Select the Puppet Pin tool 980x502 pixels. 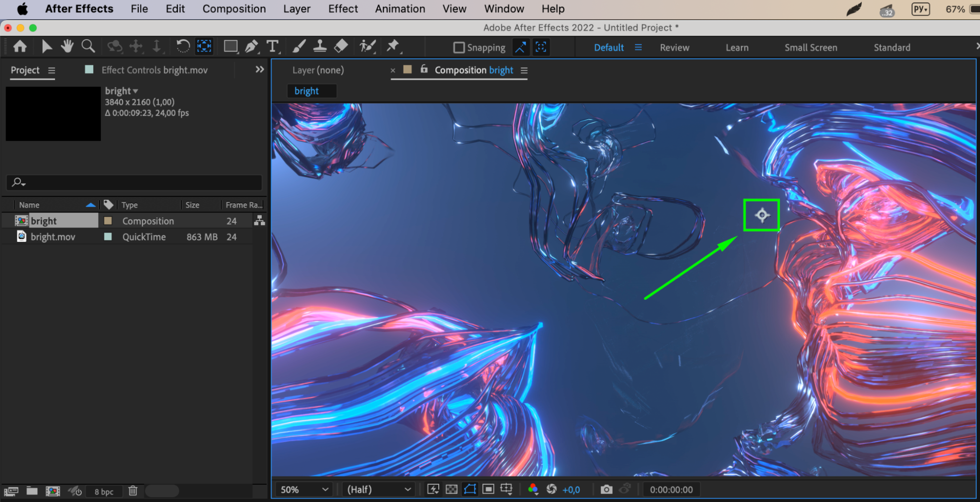(x=393, y=47)
